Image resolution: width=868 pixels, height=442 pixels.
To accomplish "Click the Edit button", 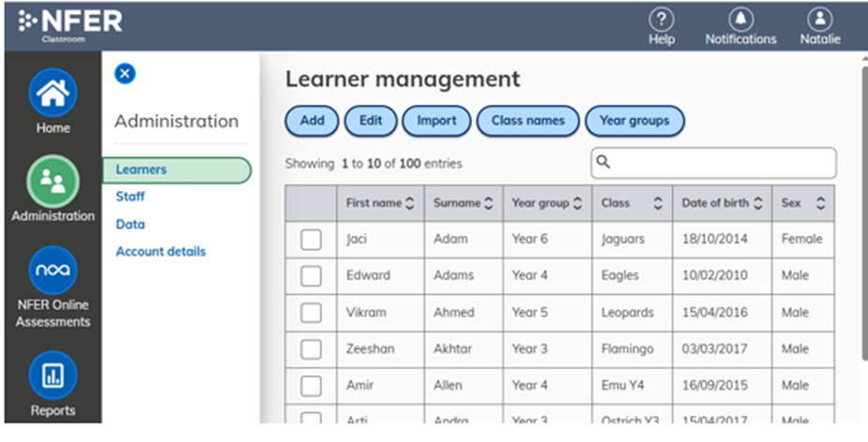I will pyautogui.click(x=371, y=121).
